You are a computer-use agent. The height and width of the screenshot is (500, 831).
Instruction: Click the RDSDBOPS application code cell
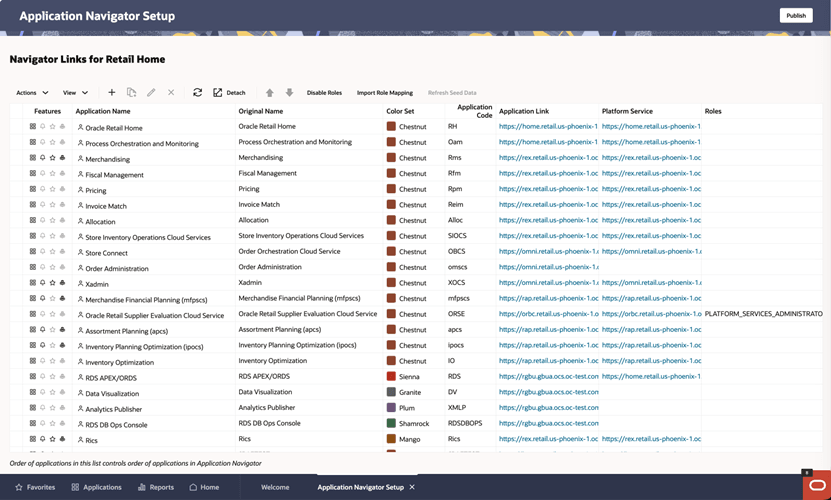(x=465, y=423)
